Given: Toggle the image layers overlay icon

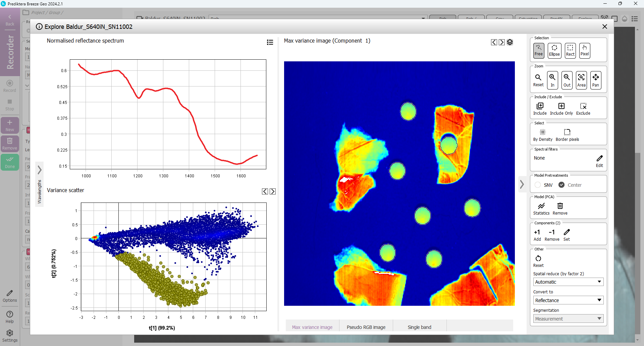Looking at the screenshot, I should (x=510, y=42).
